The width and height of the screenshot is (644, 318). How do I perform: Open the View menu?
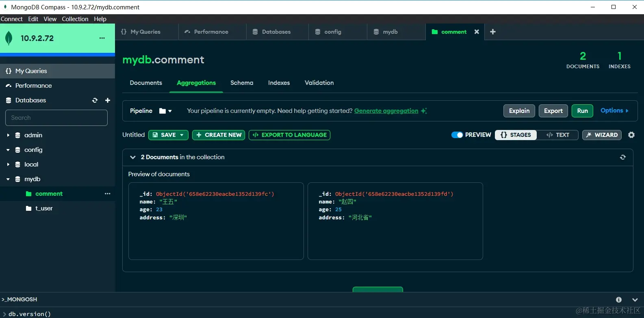(x=50, y=19)
